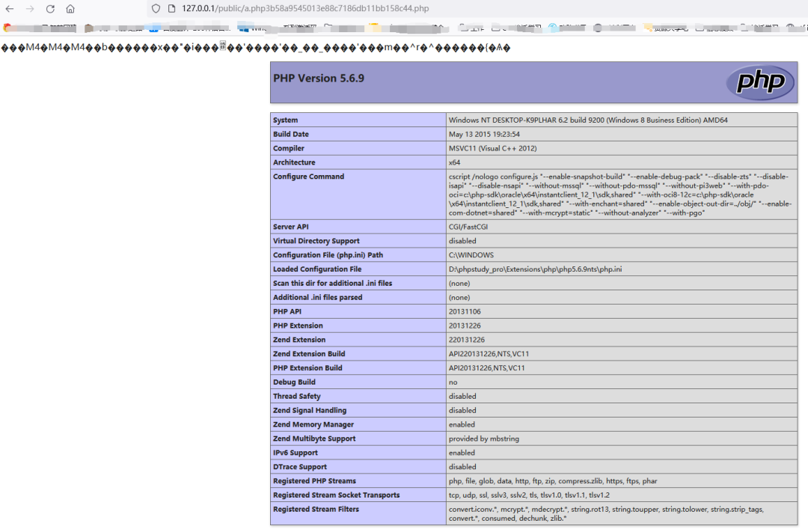Click the 'Debug Build' row label
The width and height of the screenshot is (808, 532).
click(x=294, y=382)
